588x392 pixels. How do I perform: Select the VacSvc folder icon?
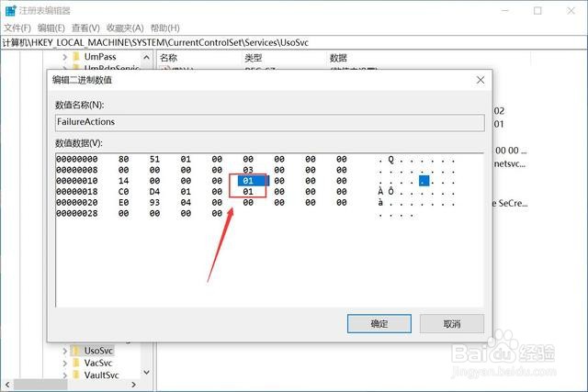[76, 363]
